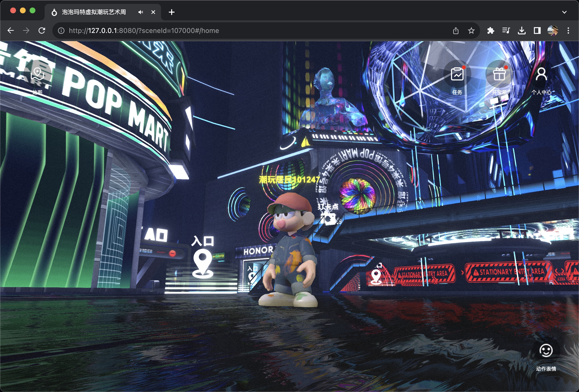Image resolution: width=579 pixels, height=392 pixels.
Task: Open the 动作表情 emote smiley icon
Action: [x=546, y=351]
